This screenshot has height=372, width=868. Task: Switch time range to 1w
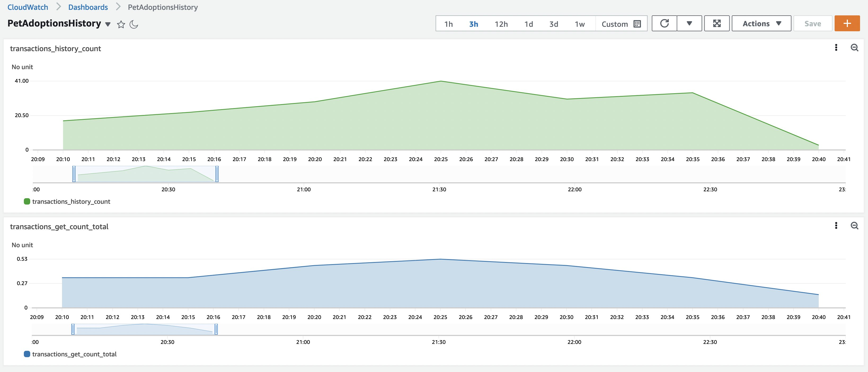point(579,24)
